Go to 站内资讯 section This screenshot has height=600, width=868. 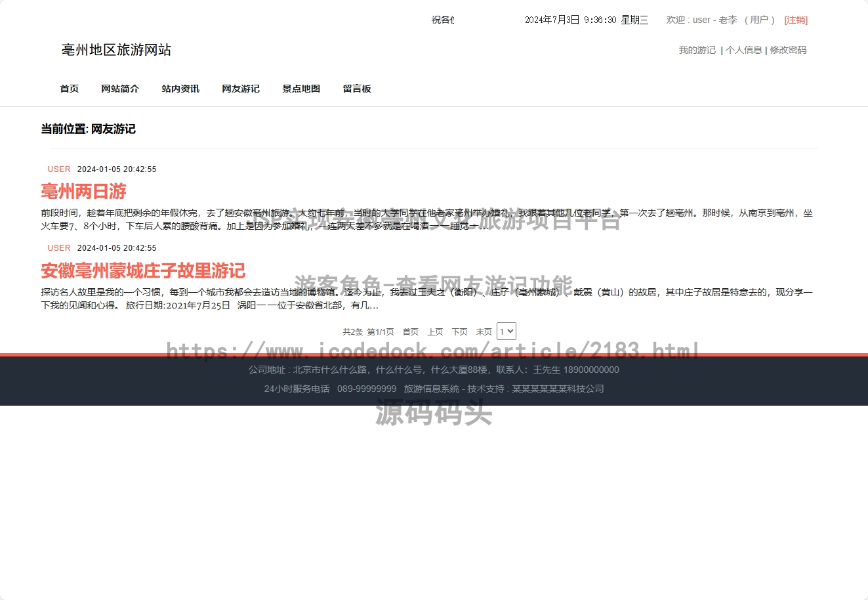(180, 89)
